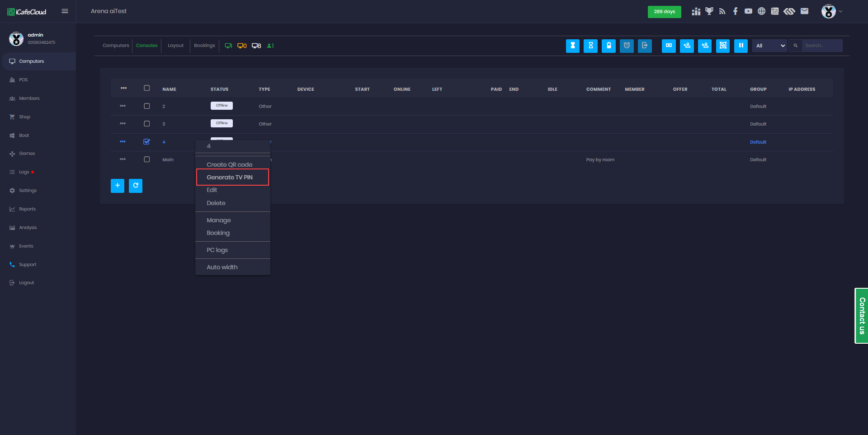Open the All filter dropdown
Image resolution: width=868 pixels, height=435 pixels.
[x=769, y=46]
